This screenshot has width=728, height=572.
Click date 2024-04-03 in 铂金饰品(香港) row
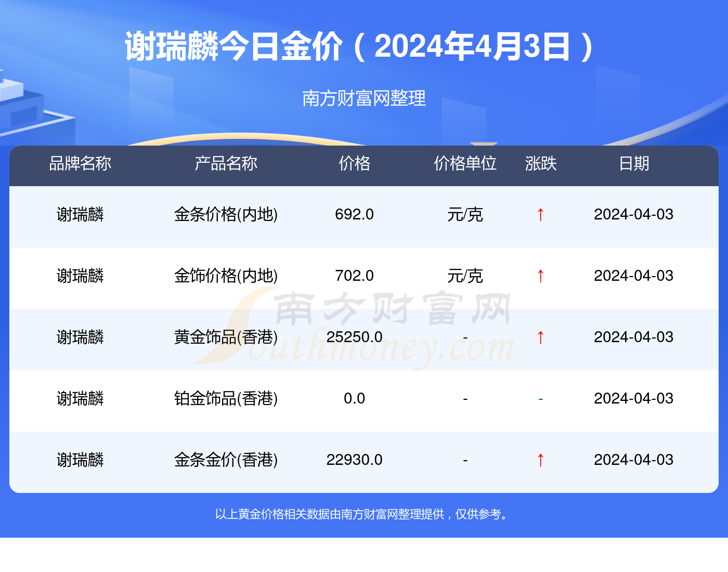634,398
